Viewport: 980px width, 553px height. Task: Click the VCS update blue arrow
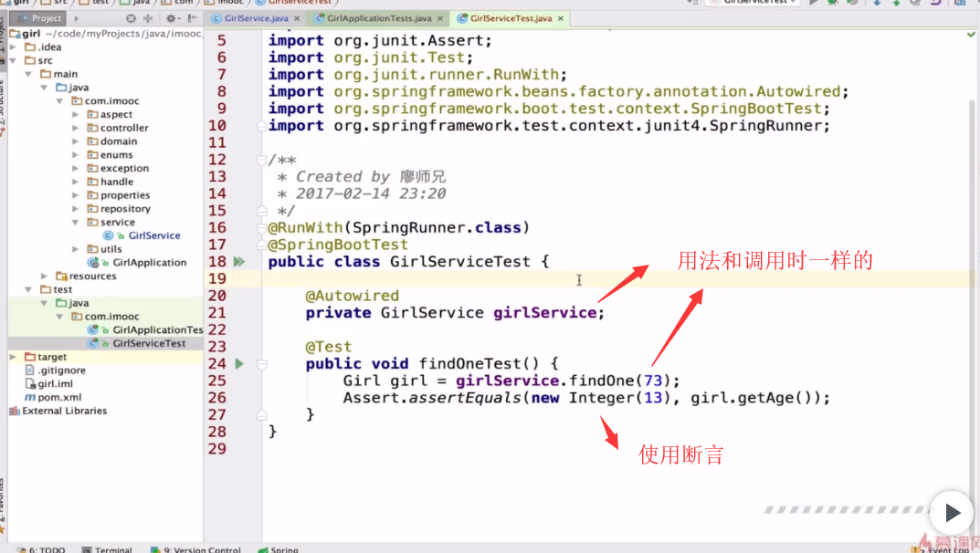[877, 3]
